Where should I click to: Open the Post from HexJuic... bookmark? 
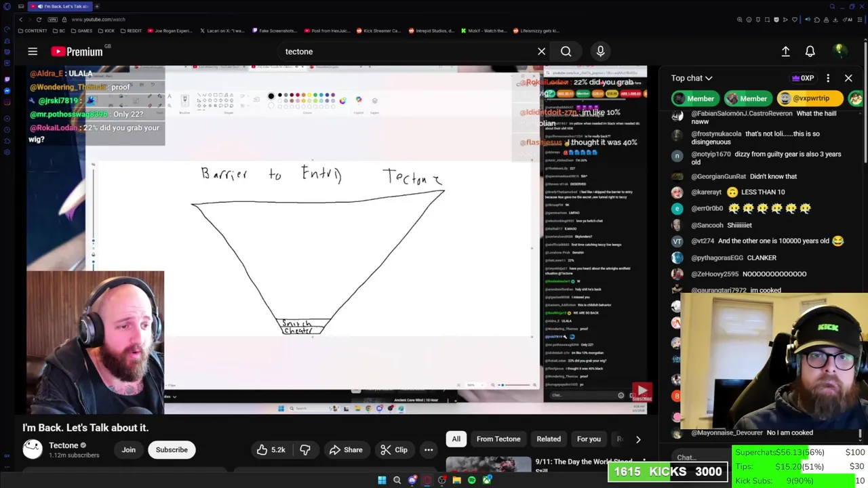(x=328, y=30)
